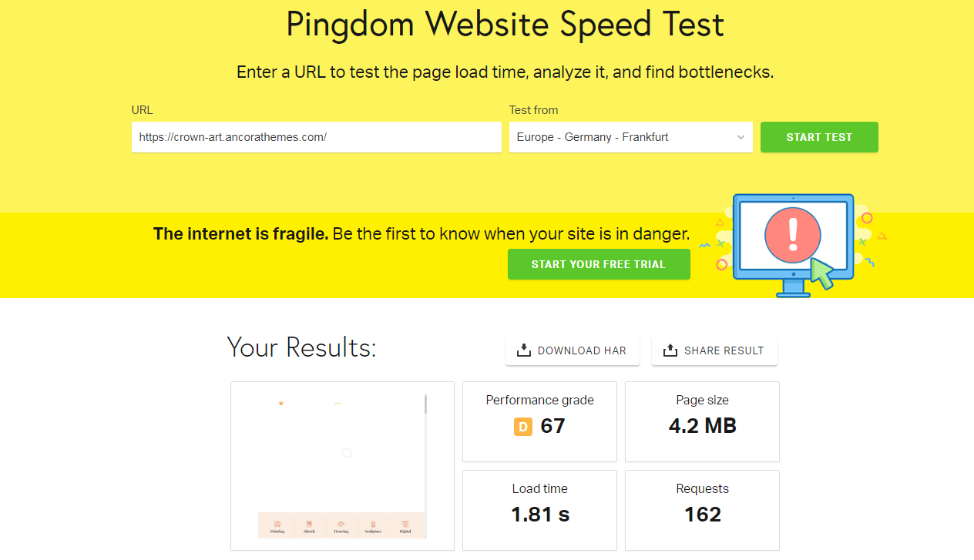Click the chevron arrow of location selector

point(741,137)
